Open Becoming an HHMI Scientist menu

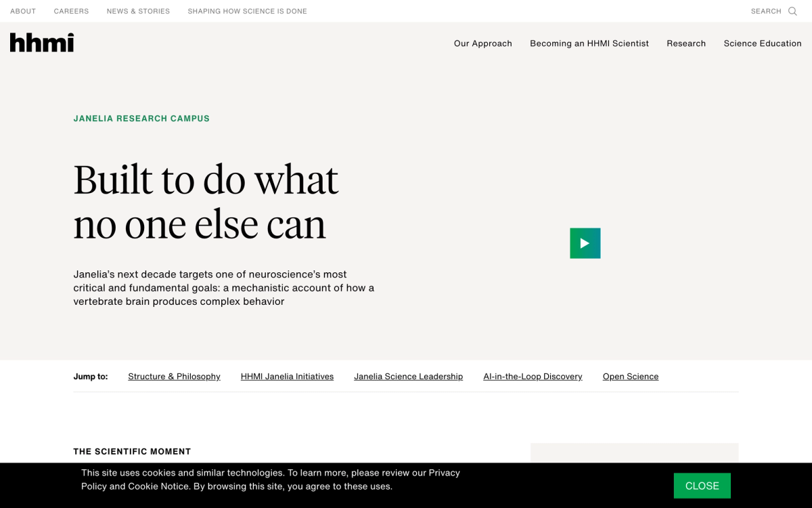[589, 43]
